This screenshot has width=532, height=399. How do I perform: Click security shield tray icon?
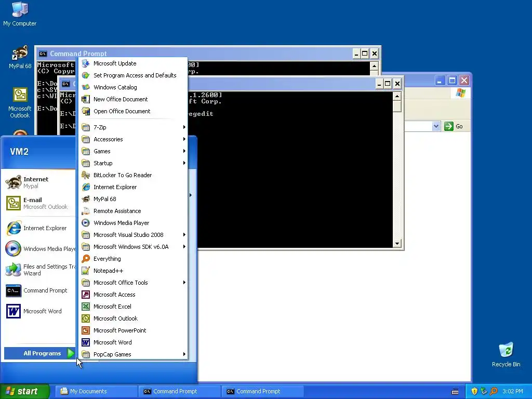tap(474, 391)
